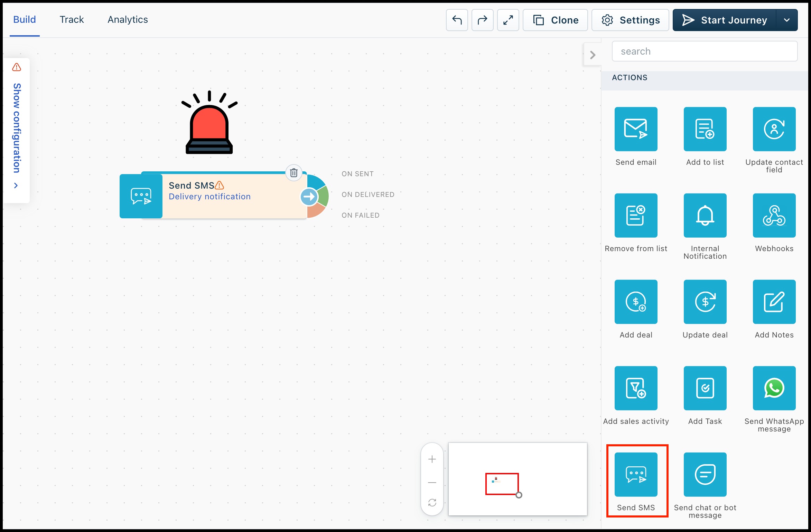Click the ON SENT label

click(x=357, y=174)
